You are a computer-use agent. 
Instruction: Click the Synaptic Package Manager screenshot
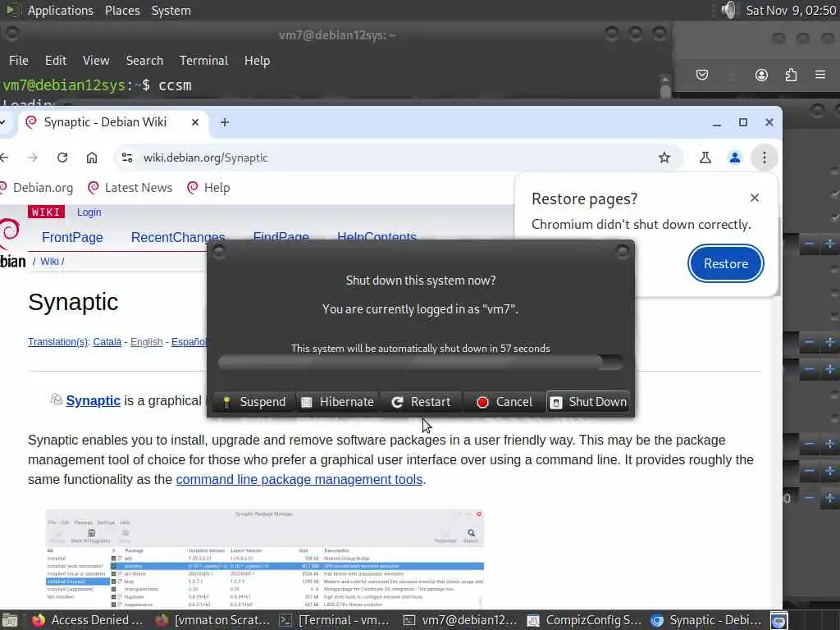[265, 559]
